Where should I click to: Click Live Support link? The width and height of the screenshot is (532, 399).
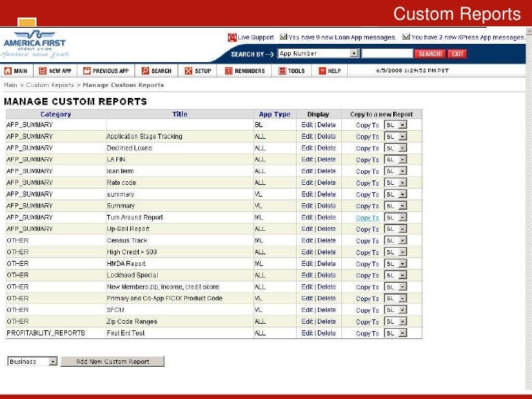(256, 37)
